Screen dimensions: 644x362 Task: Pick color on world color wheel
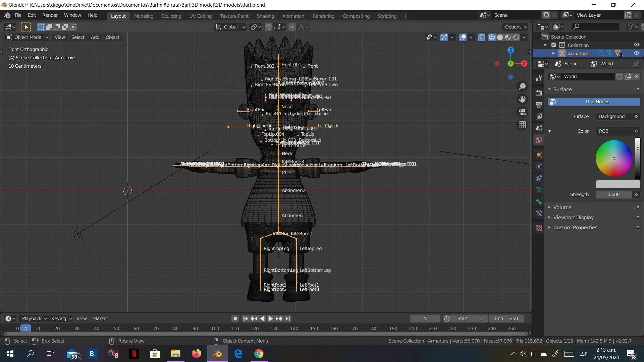pyautogui.click(x=614, y=158)
